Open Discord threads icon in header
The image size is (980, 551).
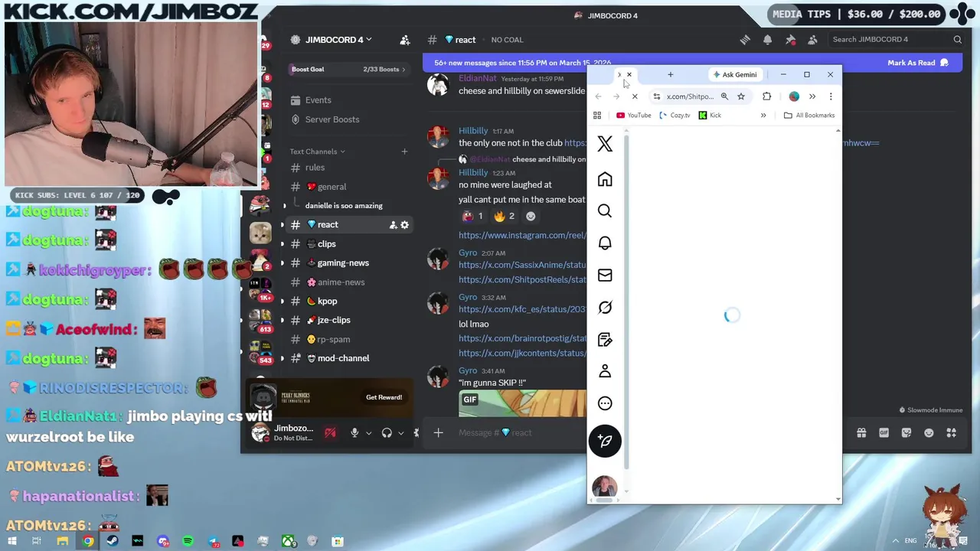(x=745, y=40)
